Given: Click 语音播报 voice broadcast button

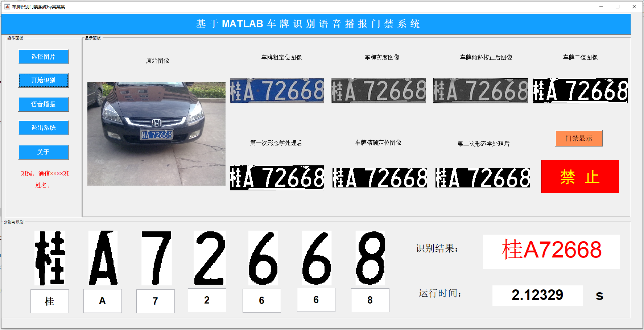Looking at the screenshot, I should click(44, 104).
